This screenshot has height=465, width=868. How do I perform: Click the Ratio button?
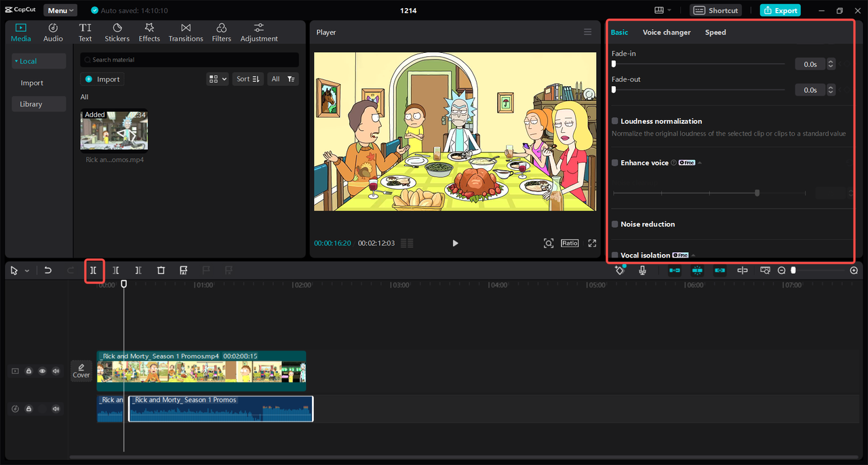point(570,243)
